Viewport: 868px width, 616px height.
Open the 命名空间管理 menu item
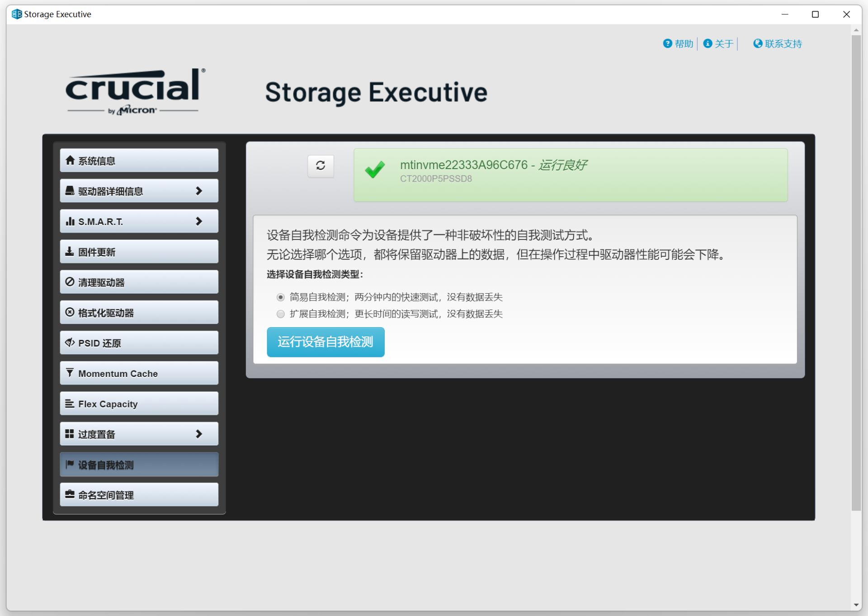[139, 495]
